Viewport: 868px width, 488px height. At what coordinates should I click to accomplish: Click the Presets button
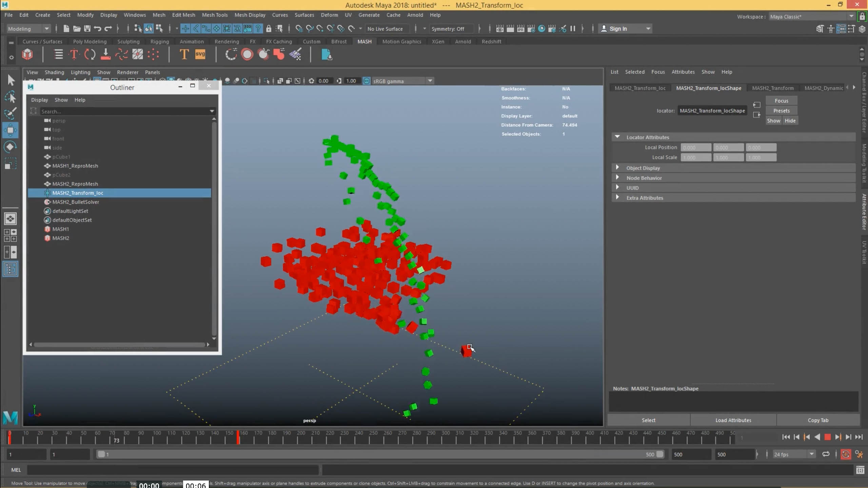coord(781,111)
